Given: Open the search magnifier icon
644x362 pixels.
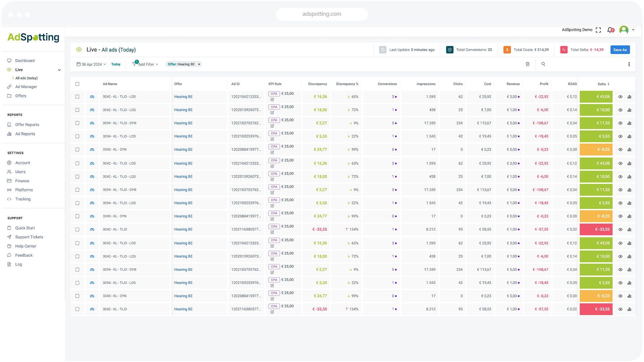Looking at the screenshot, I should pos(543,64).
